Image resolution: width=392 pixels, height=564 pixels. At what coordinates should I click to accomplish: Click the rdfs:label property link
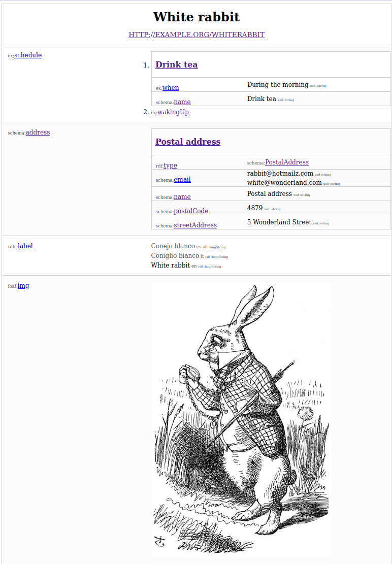25,246
